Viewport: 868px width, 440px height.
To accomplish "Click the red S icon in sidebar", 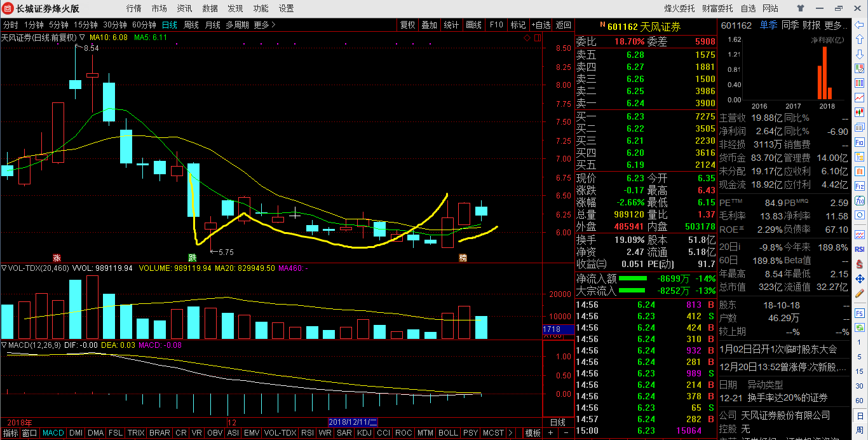I will click(860, 264).
